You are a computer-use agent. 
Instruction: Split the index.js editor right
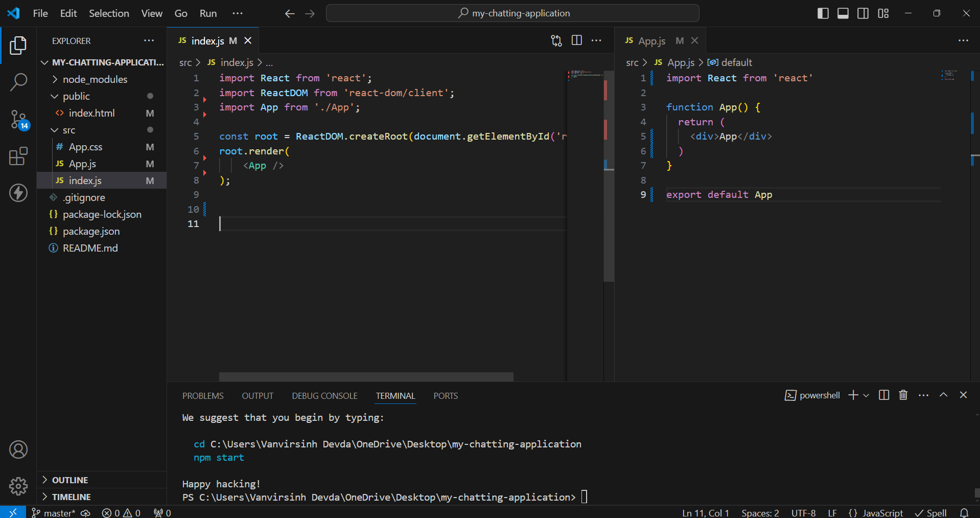[x=577, y=40]
